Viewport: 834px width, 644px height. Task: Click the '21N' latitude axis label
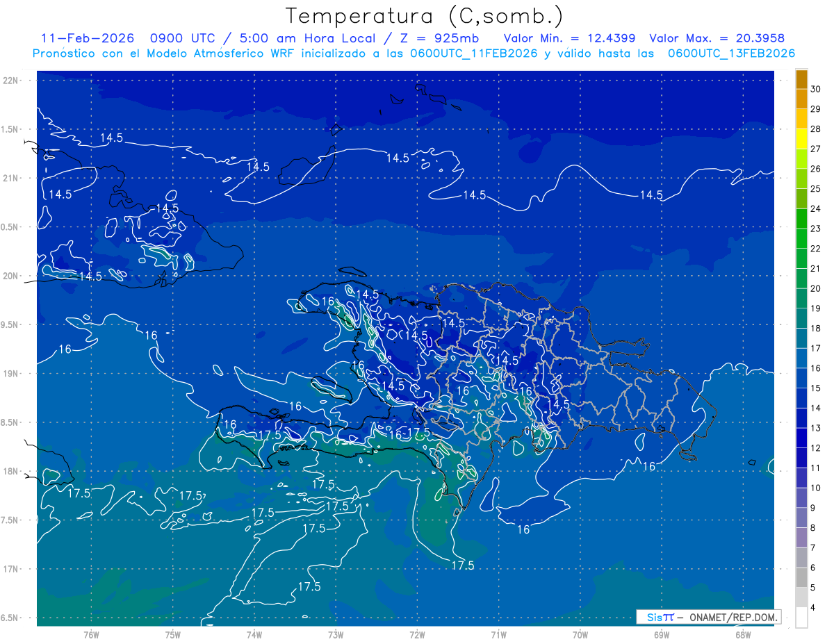[12, 178]
